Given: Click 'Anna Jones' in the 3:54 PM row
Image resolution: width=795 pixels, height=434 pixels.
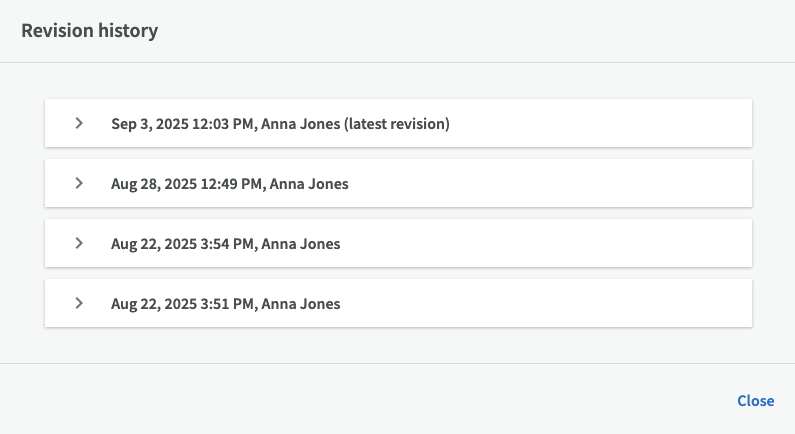Looking at the screenshot, I should click(300, 244).
